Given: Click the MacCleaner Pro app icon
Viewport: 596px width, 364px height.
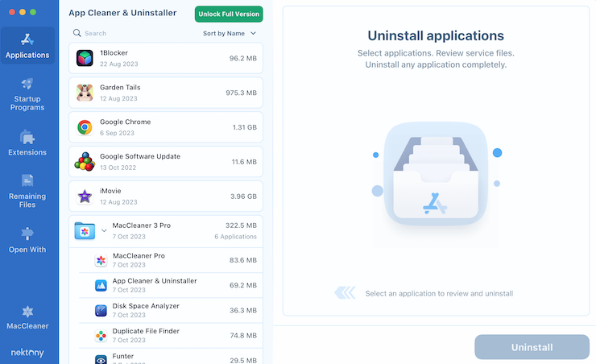Looking at the screenshot, I should pyautogui.click(x=101, y=260).
